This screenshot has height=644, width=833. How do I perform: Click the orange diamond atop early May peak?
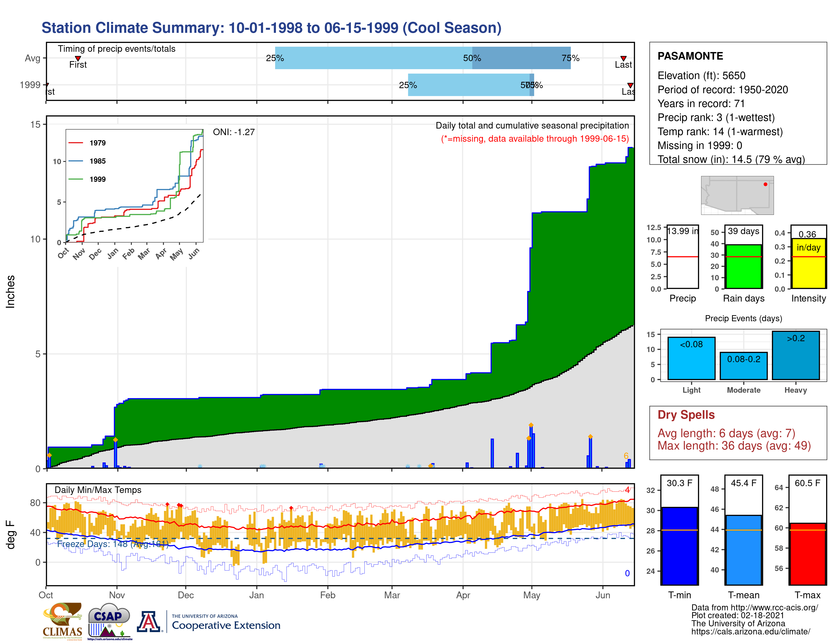(531, 425)
